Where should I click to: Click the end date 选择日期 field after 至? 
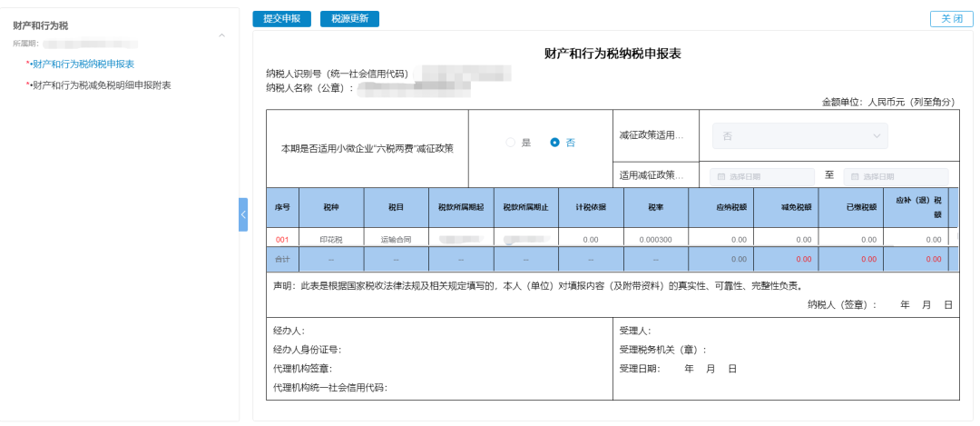[896, 176]
